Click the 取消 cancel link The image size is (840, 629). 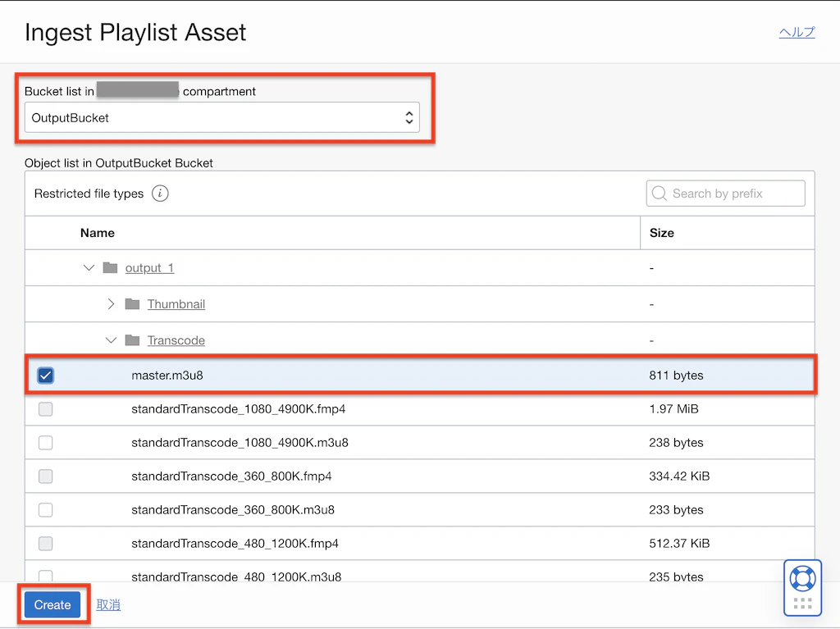pyautogui.click(x=108, y=605)
